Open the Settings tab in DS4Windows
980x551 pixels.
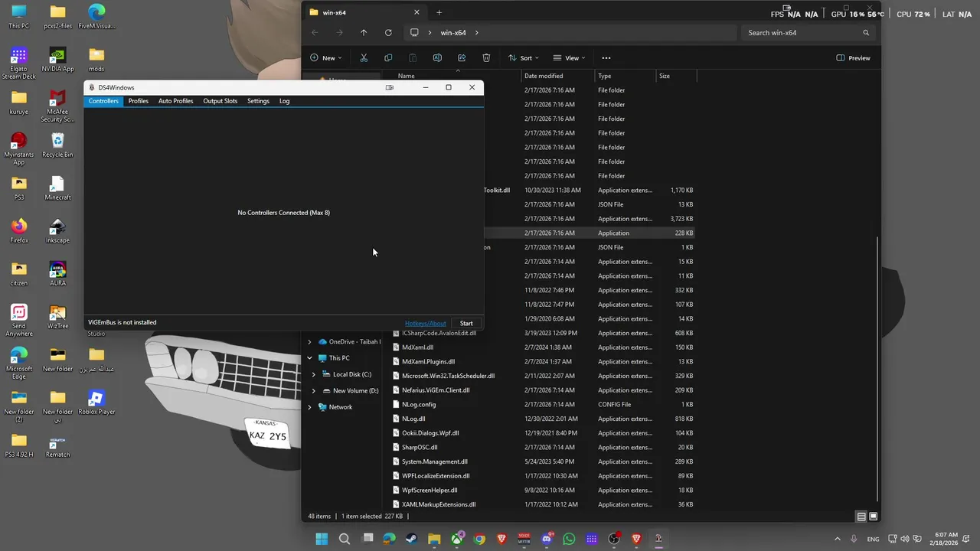point(258,101)
